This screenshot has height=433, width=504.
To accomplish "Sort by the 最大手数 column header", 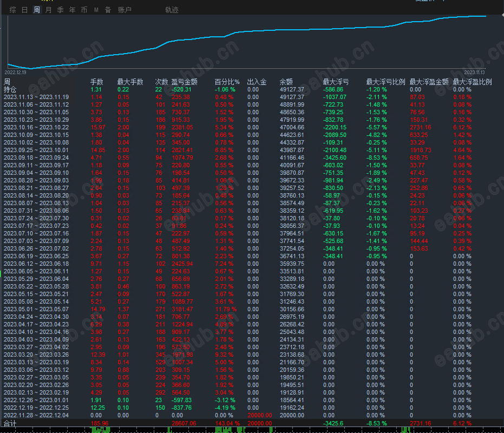I will point(130,82).
